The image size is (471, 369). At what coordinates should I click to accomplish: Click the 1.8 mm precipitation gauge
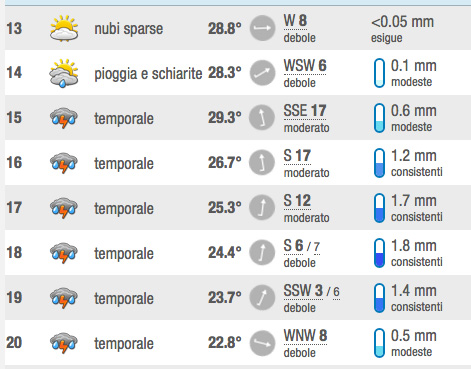379,253
